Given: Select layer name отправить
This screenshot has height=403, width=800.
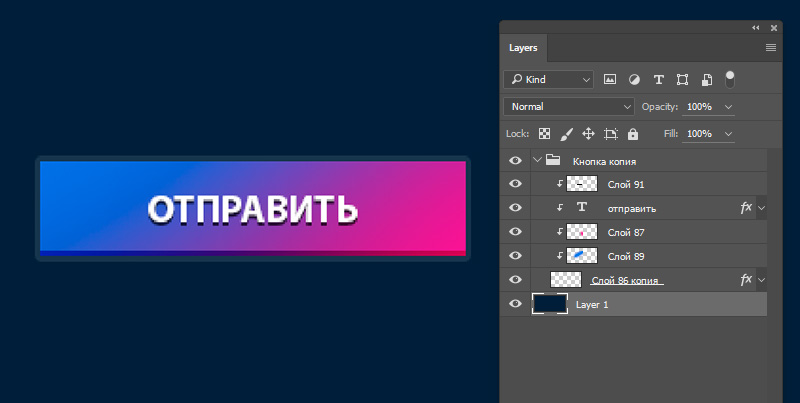Looking at the screenshot, I should point(632,209).
